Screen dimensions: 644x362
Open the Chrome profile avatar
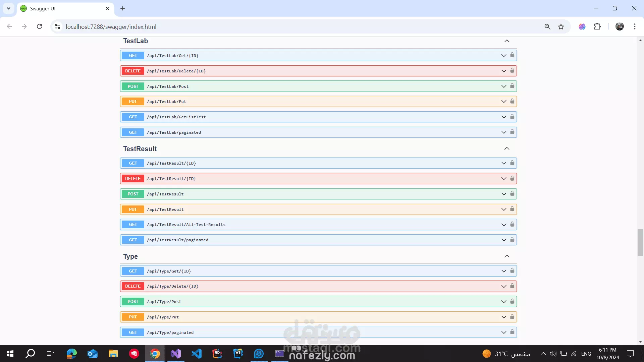(620, 26)
